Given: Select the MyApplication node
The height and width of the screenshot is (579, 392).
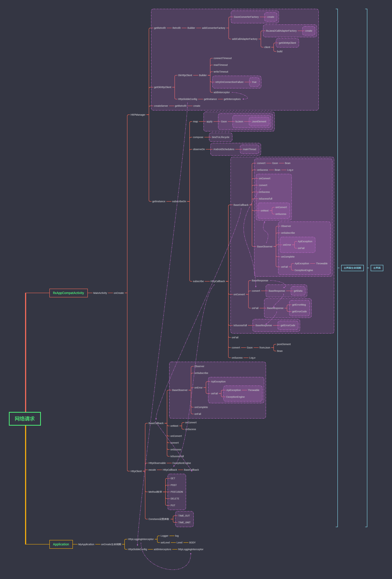Looking at the screenshot, I should [x=86, y=544].
